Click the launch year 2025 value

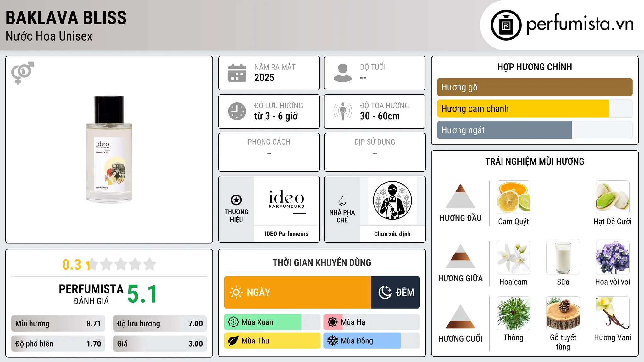(264, 78)
